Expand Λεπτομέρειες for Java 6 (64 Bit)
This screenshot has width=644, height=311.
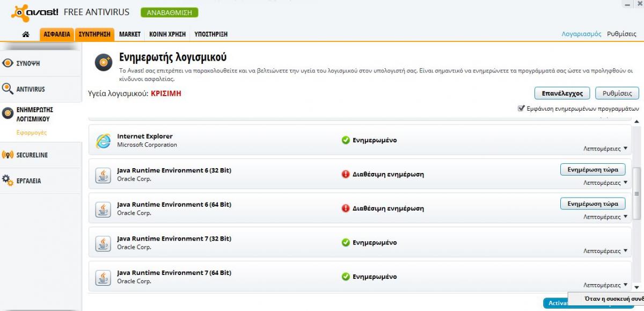tap(605, 217)
